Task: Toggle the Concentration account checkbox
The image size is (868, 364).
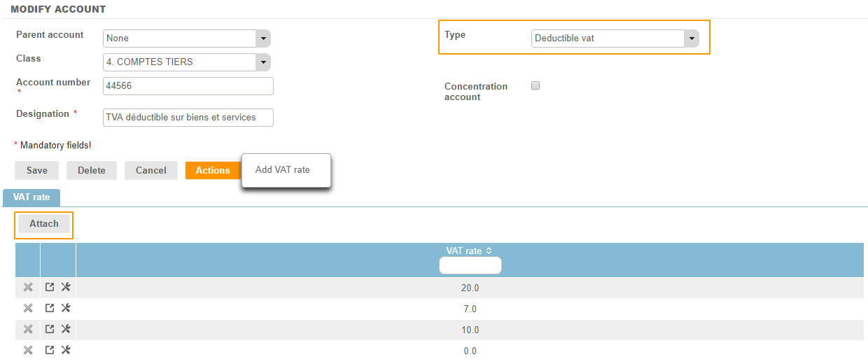Action: click(x=535, y=85)
